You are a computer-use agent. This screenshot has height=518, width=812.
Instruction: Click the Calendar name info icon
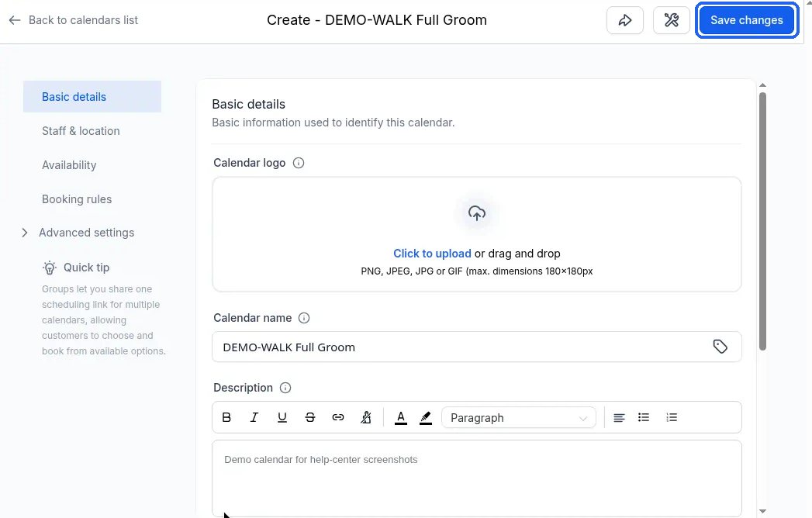304,318
